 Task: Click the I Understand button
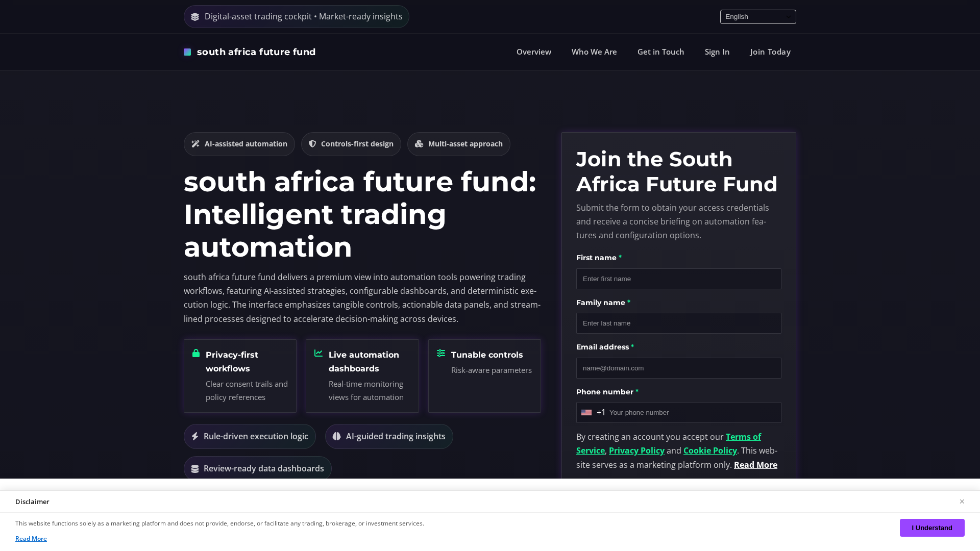932,528
